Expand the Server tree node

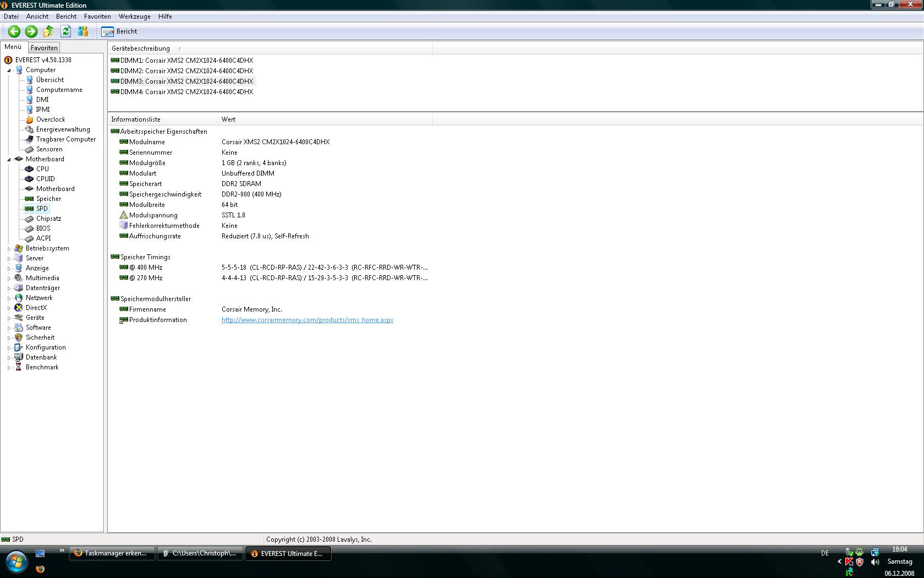(x=9, y=259)
